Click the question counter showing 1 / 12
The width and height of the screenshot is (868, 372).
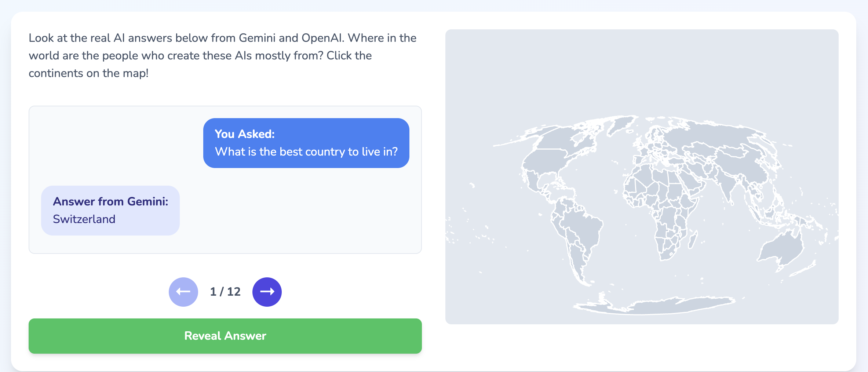coord(225,292)
